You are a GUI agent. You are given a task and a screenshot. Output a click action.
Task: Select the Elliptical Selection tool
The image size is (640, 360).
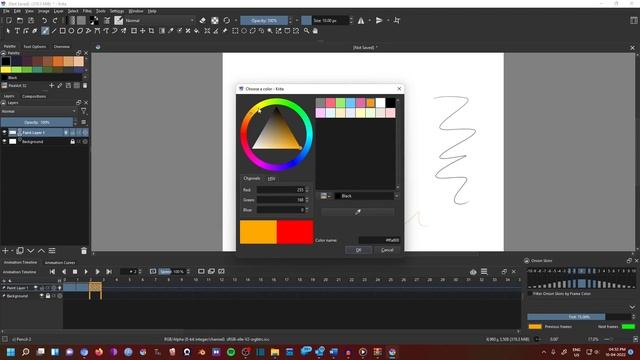coord(244,31)
